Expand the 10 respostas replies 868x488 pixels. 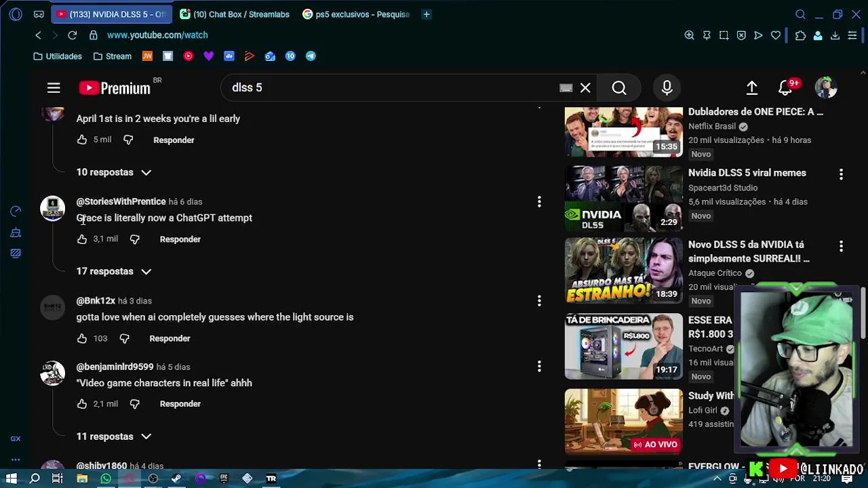coord(114,172)
